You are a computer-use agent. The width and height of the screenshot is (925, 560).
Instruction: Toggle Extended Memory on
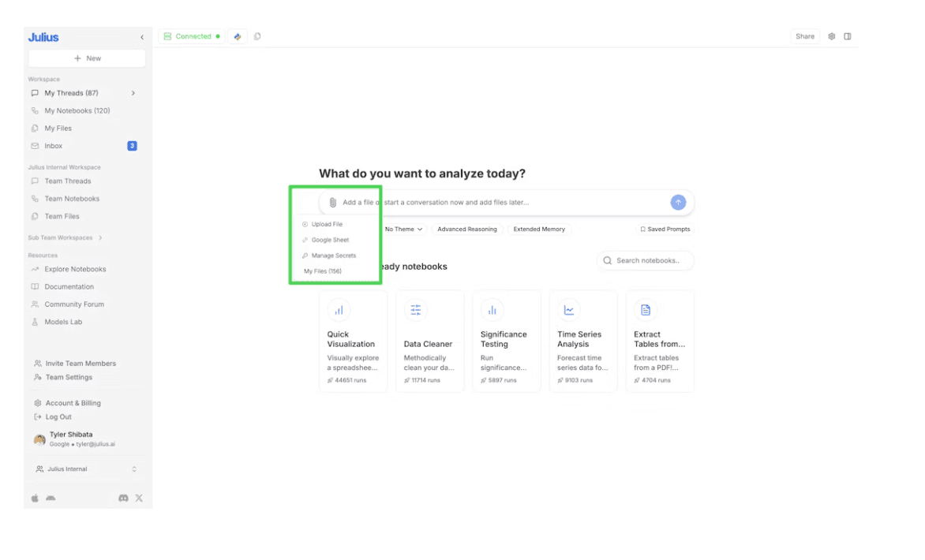point(539,229)
